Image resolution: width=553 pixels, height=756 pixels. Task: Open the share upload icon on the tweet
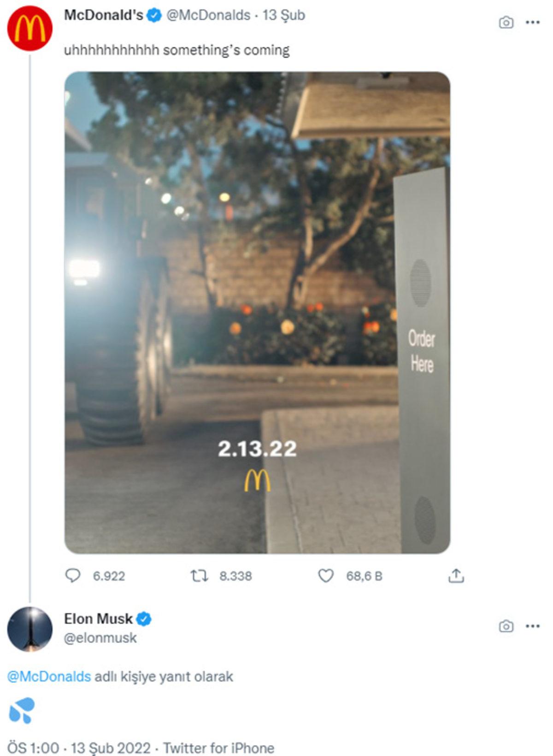point(457,575)
